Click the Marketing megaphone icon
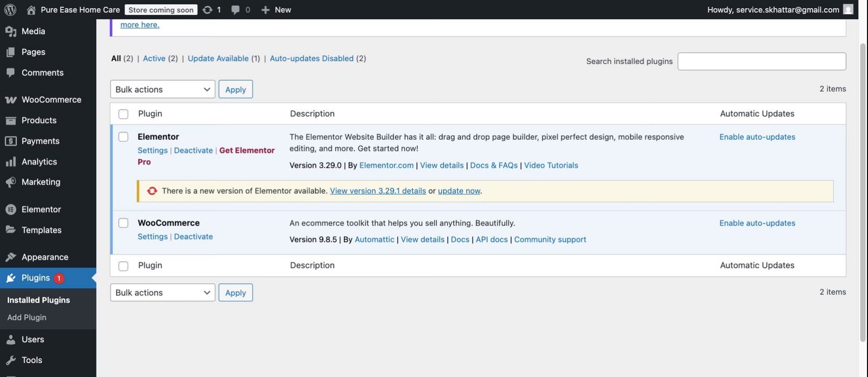Viewport: 868px width, 377px height. (10, 182)
